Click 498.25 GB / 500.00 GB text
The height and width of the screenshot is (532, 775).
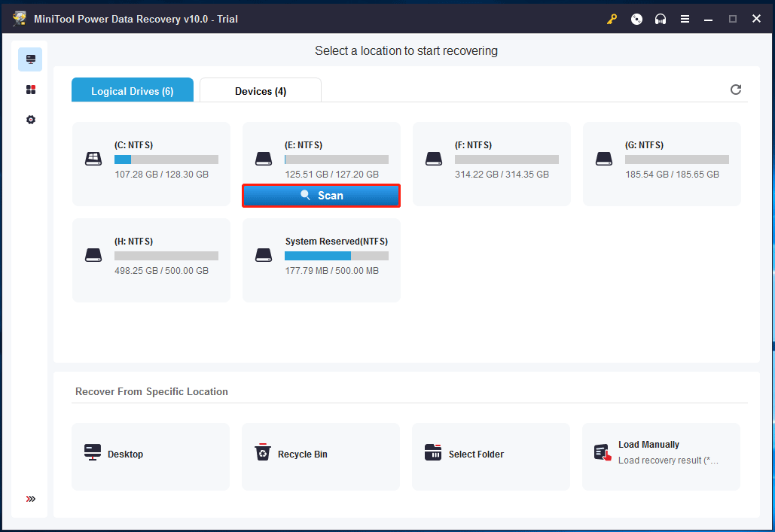coord(162,271)
